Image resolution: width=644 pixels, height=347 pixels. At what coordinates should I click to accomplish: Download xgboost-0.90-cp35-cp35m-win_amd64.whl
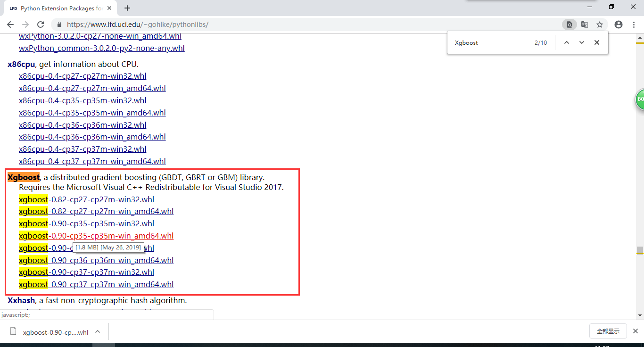[96, 236]
